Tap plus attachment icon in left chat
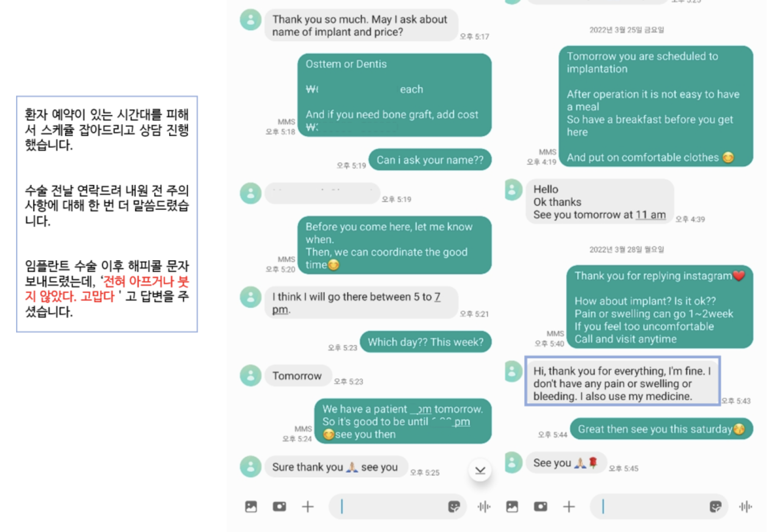The image size is (771, 532). (x=308, y=507)
